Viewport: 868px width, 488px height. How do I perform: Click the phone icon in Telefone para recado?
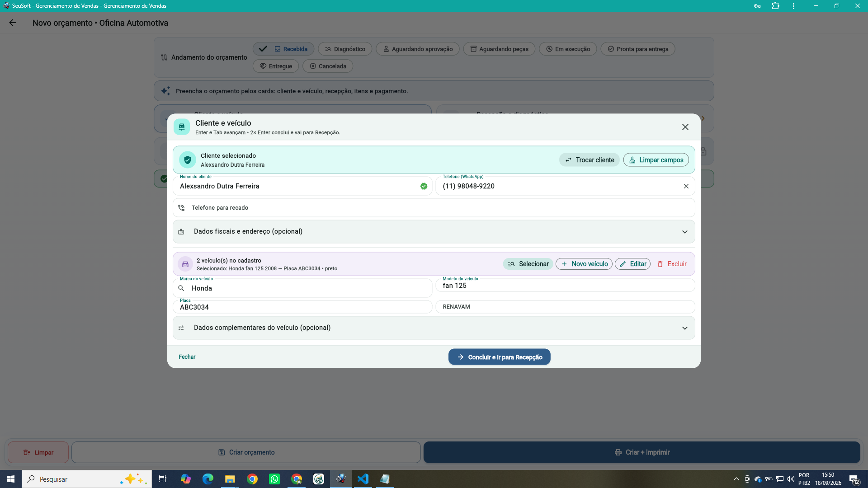tap(181, 208)
